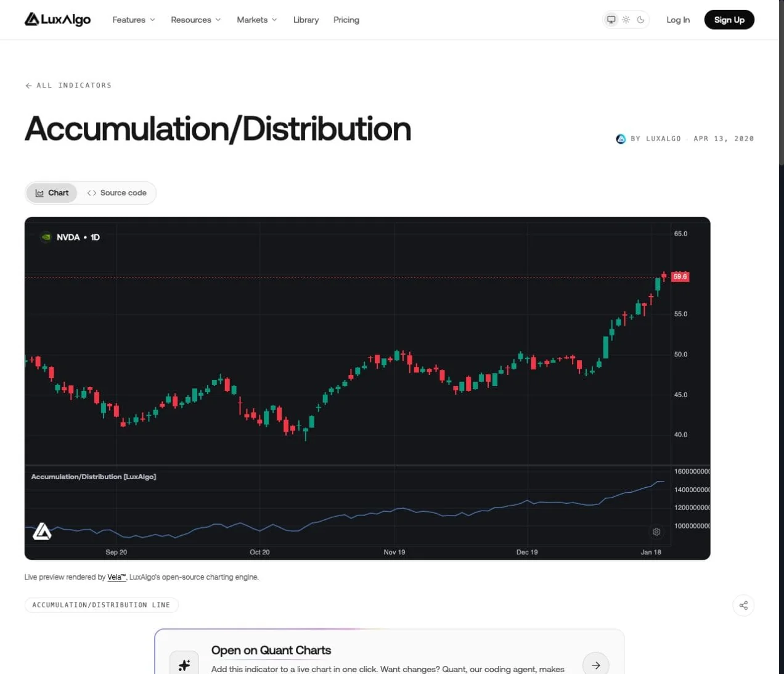
Task: Click the 55.0 price axis label
Action: [x=680, y=314]
